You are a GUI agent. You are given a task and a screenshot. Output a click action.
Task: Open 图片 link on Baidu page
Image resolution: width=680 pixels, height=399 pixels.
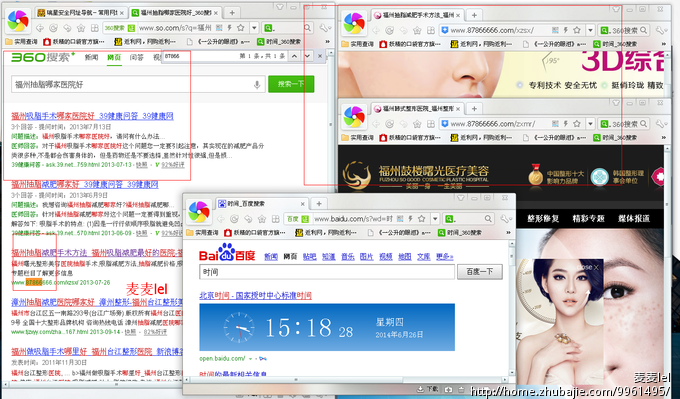pyautogui.click(x=366, y=257)
